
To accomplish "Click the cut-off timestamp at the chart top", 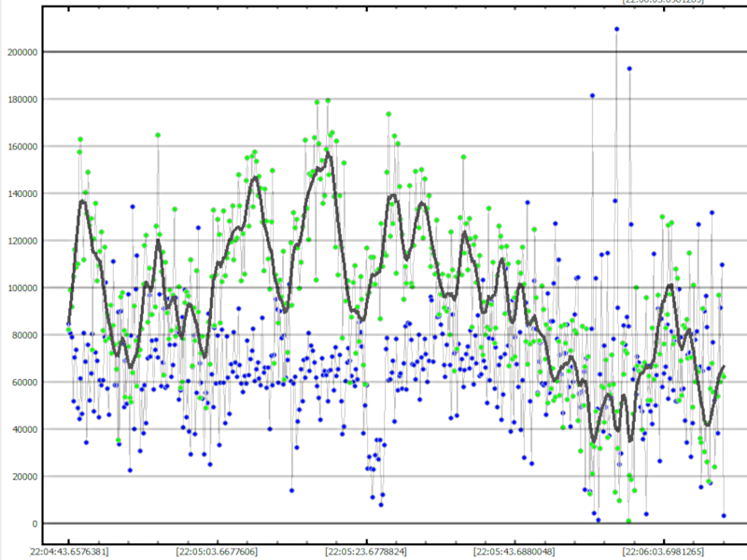I will [x=663, y=3].
